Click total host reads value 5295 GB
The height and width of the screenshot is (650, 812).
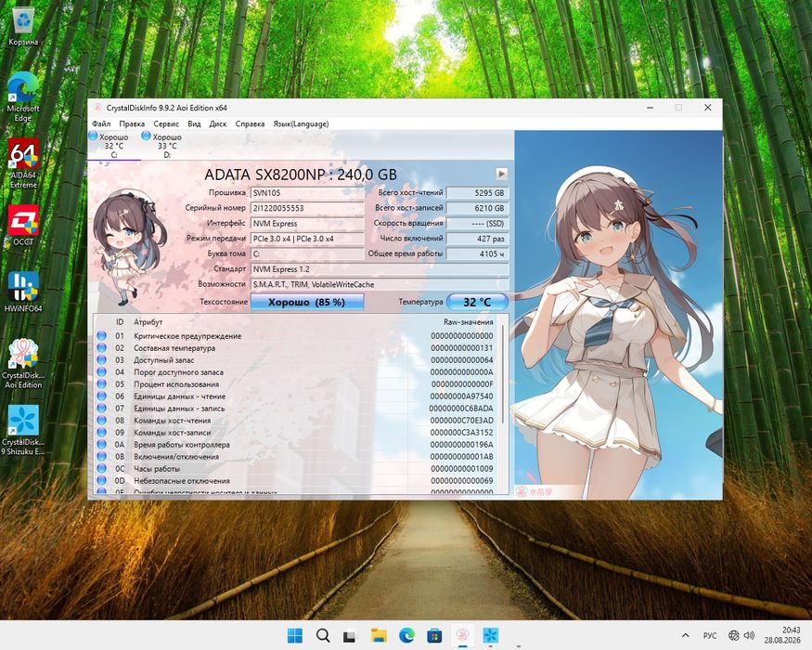pyautogui.click(x=477, y=193)
